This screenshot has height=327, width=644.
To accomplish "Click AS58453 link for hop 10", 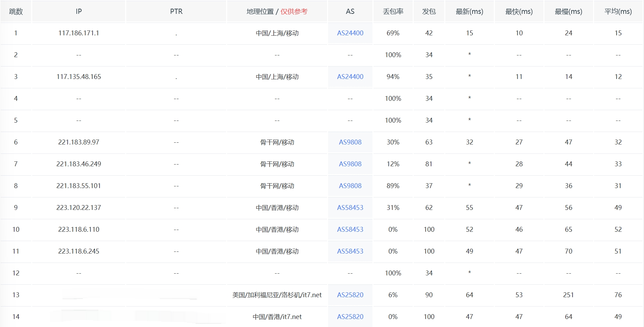I will coord(350,229).
